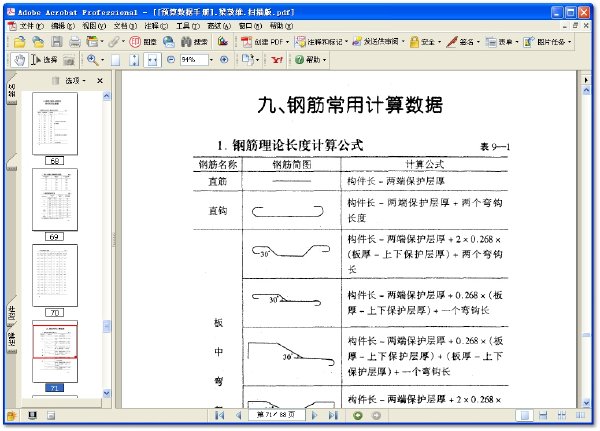This screenshot has width=600, height=431.
Task: Click the globe Email icon
Action: pyautogui.click(x=169, y=42)
